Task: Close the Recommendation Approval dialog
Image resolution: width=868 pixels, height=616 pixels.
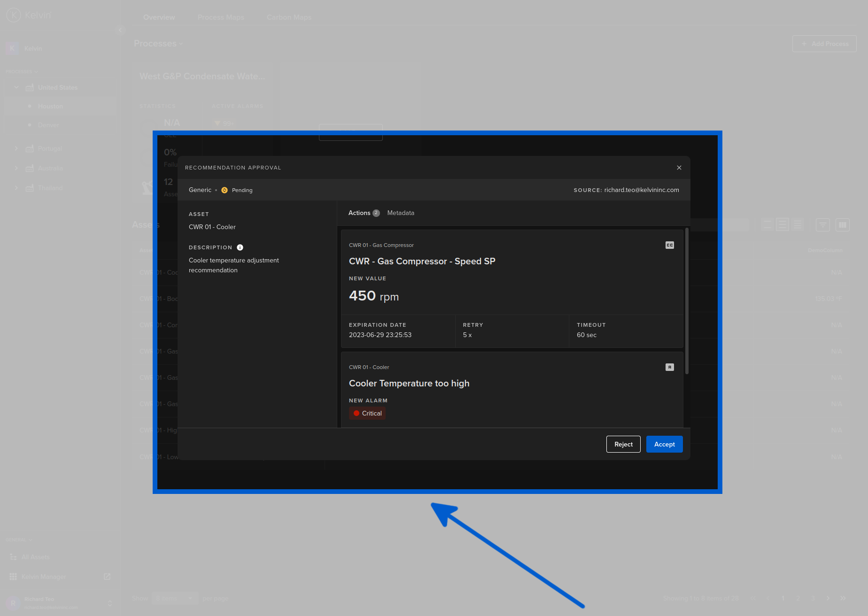Action: click(x=679, y=168)
